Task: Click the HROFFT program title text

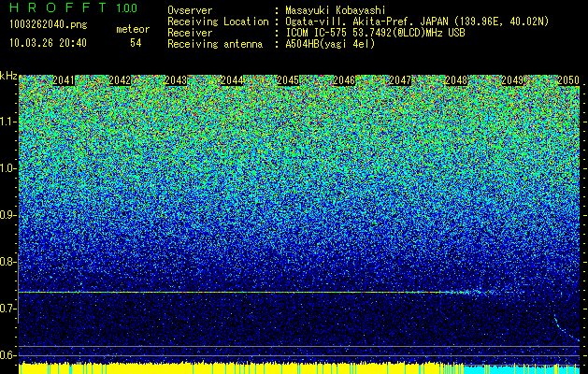Action: tap(58, 7)
